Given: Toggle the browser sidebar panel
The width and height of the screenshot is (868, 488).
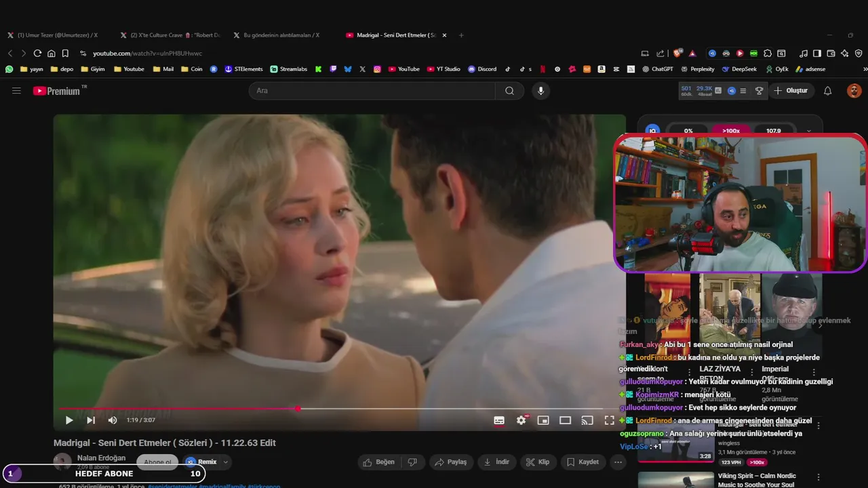Looking at the screenshot, I should click(x=817, y=53).
